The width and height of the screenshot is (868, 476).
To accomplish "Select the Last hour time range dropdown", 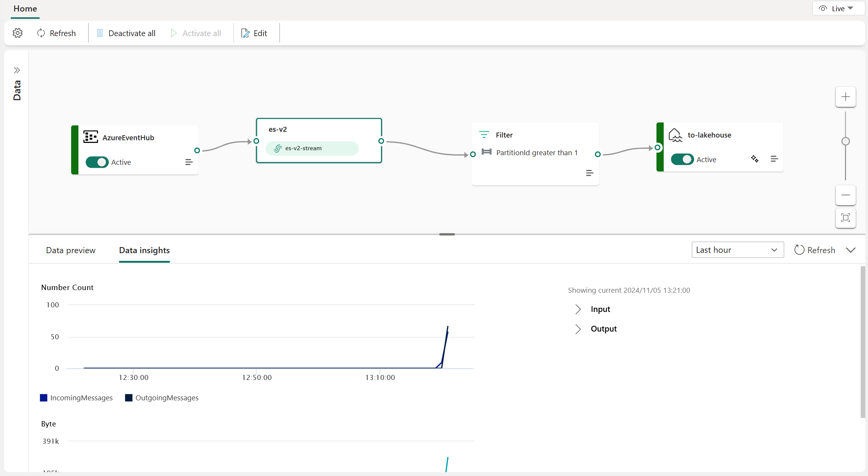I will [735, 250].
